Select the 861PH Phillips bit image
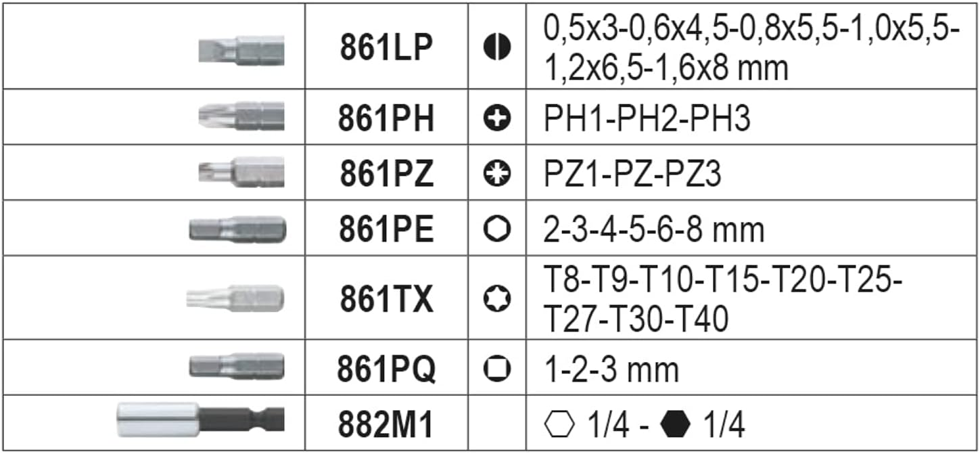 (241, 116)
